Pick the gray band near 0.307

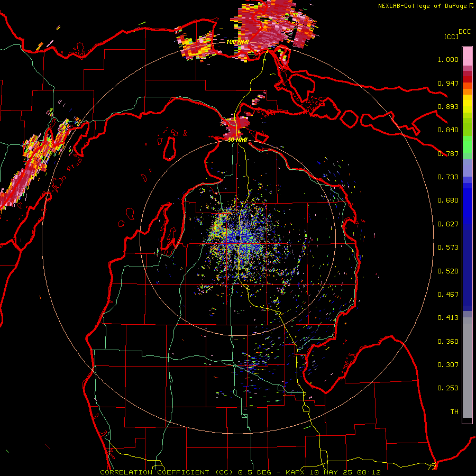pos(467,368)
